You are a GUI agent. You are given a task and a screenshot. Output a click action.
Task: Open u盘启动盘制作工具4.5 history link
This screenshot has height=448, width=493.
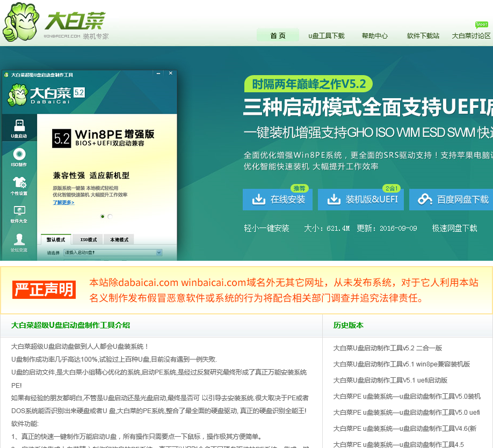398,444
